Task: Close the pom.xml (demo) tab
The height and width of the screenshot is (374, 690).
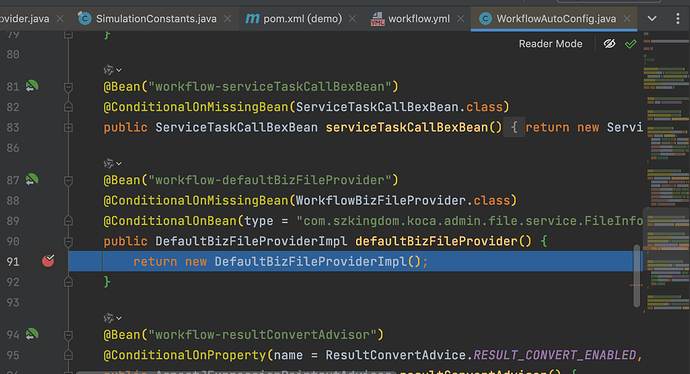Action: 352,18
